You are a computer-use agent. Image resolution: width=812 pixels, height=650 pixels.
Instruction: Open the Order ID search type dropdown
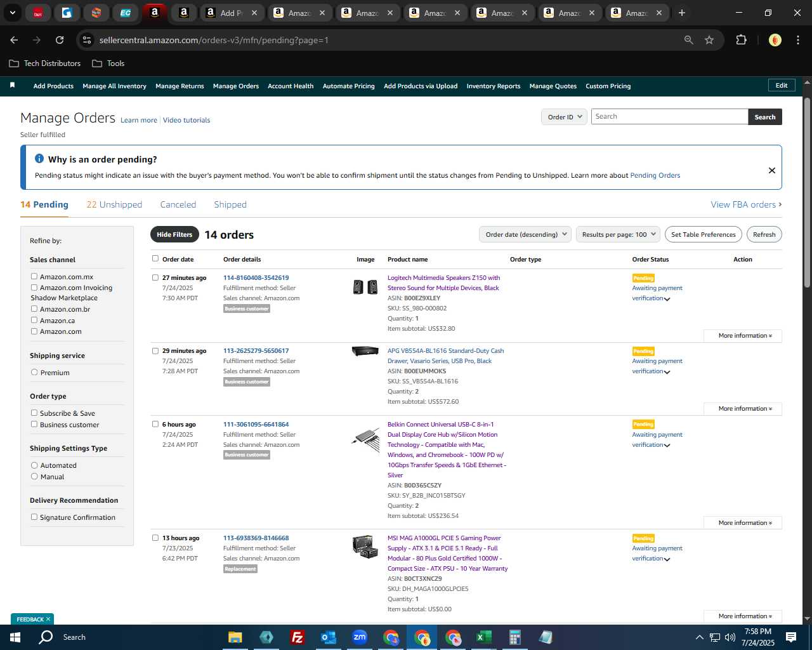coord(564,117)
